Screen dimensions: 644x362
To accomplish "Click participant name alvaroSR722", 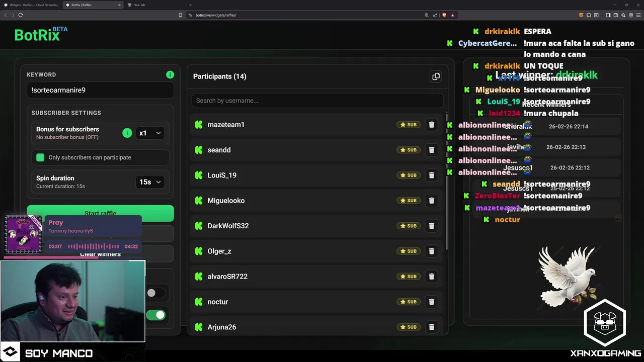I will click(x=227, y=277).
